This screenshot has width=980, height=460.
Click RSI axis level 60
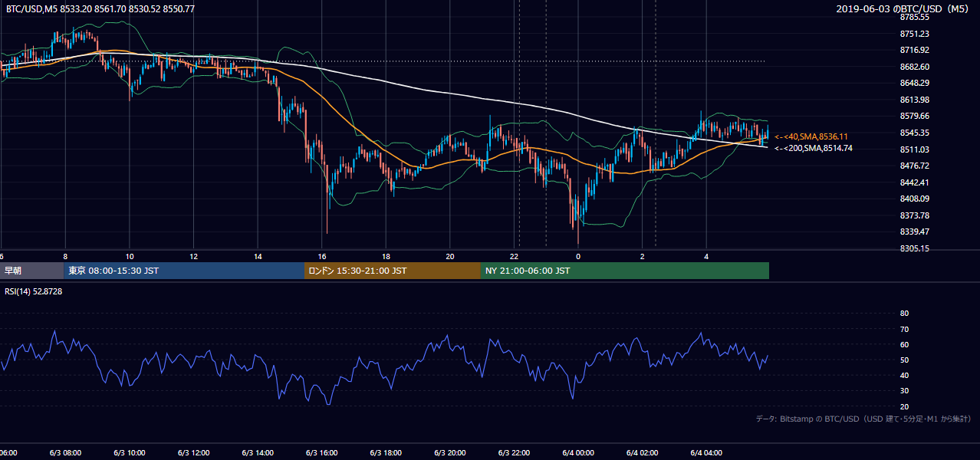point(904,344)
